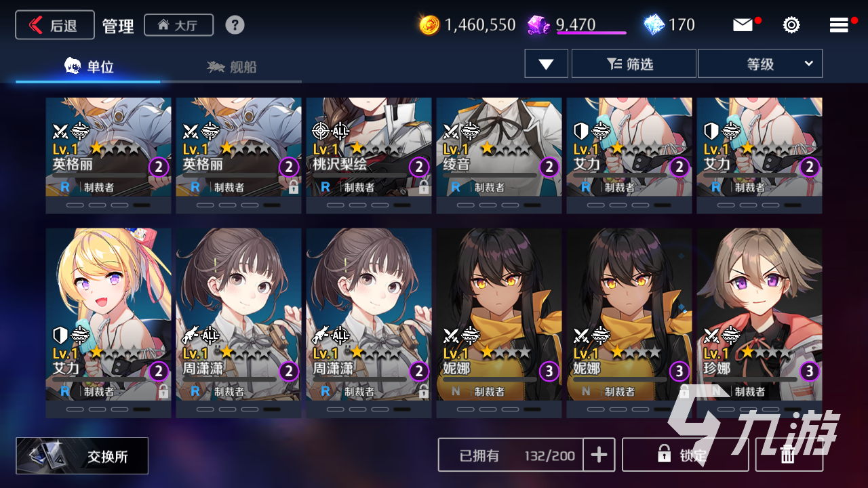Return to lobby via 大厅 button
Screen dimensions: 868x488
(179, 25)
